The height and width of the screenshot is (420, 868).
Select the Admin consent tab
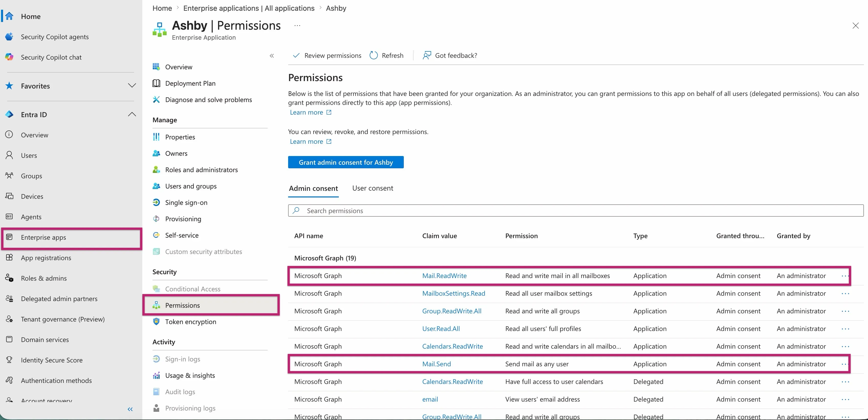point(313,188)
